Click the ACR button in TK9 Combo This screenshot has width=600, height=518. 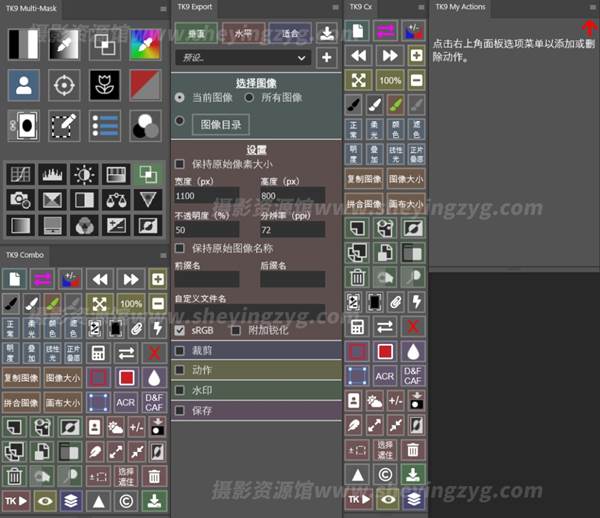click(126, 402)
